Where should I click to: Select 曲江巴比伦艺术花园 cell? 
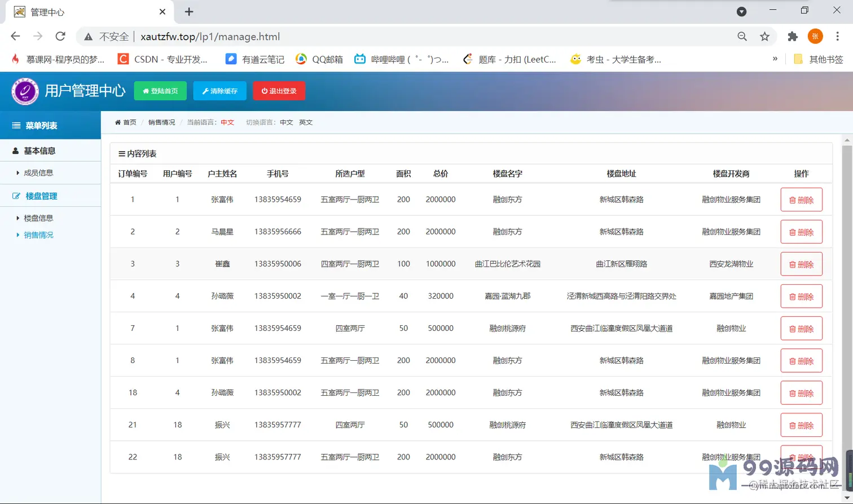point(507,264)
